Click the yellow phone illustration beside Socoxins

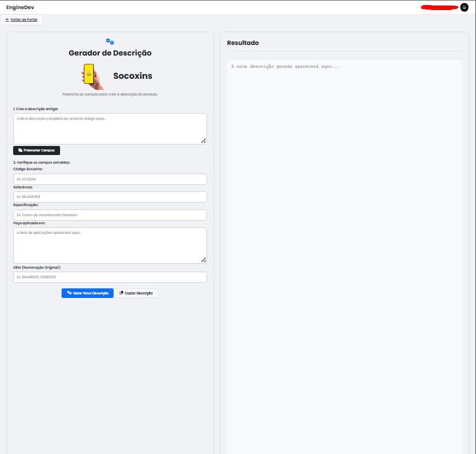coord(89,76)
